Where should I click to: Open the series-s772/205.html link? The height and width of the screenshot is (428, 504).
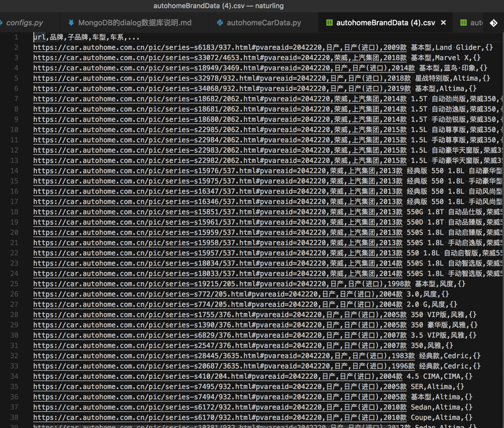(217, 294)
